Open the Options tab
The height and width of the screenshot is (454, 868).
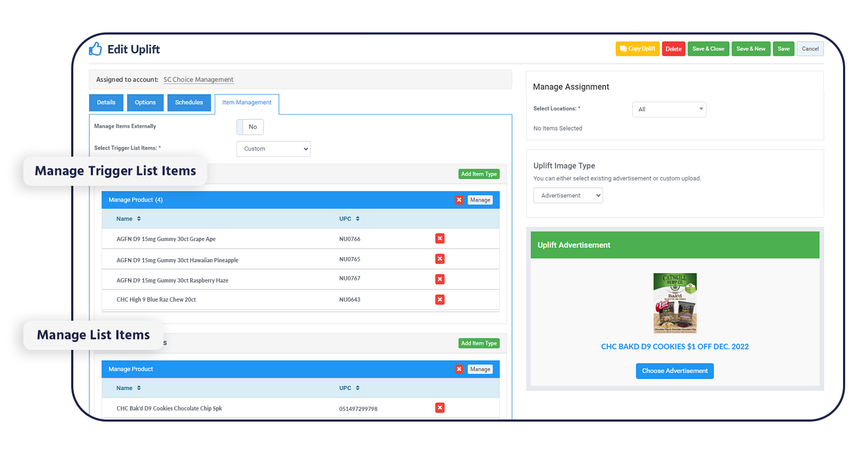145,102
